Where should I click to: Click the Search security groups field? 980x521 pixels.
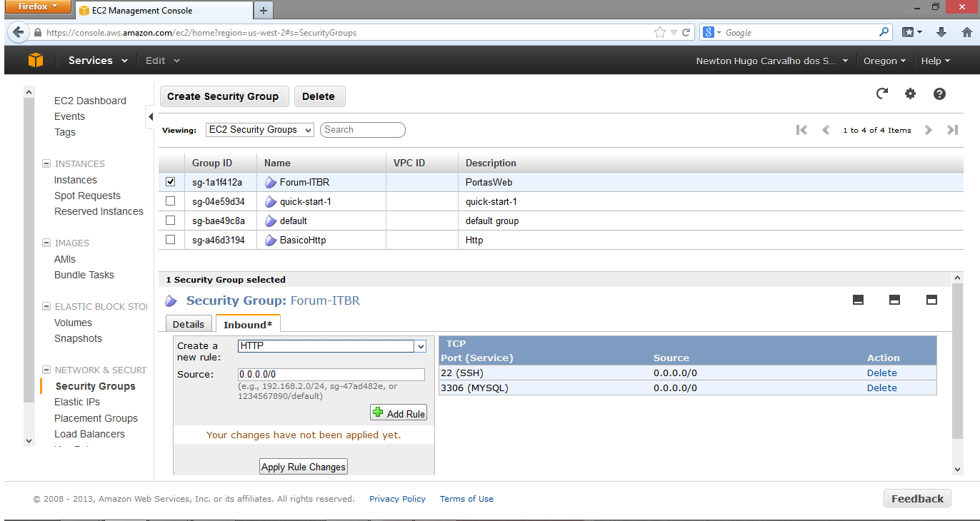[363, 130]
